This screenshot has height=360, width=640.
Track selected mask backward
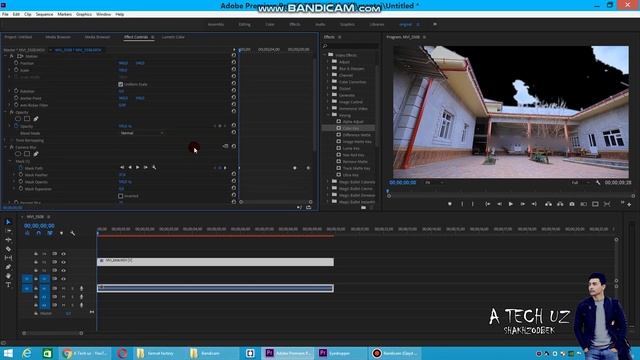[x=130, y=167]
